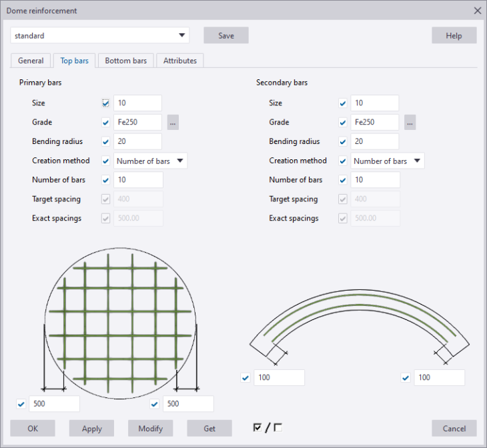Click the Apply button
Image resolution: width=487 pixels, height=448 pixels.
91,429
